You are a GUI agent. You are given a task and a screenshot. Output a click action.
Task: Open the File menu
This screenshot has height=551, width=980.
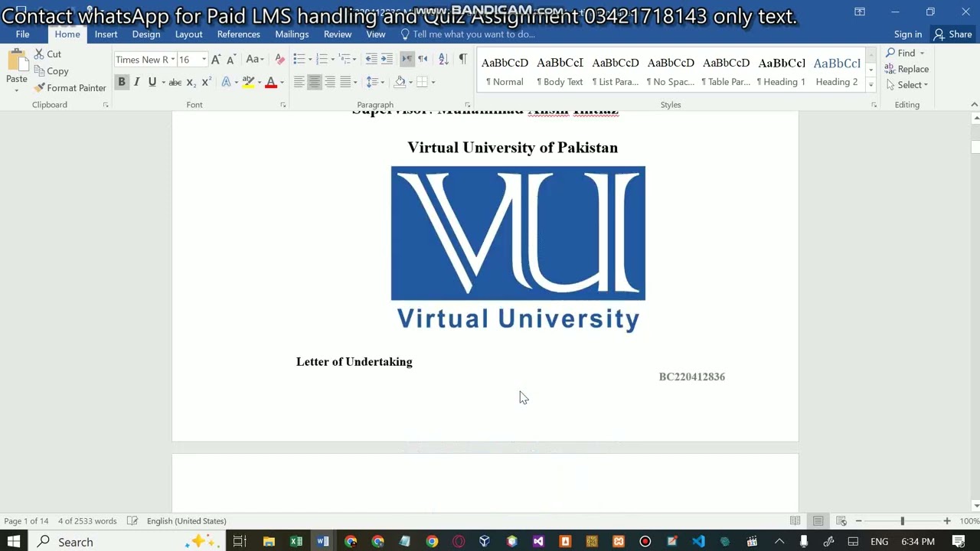pyautogui.click(x=23, y=34)
